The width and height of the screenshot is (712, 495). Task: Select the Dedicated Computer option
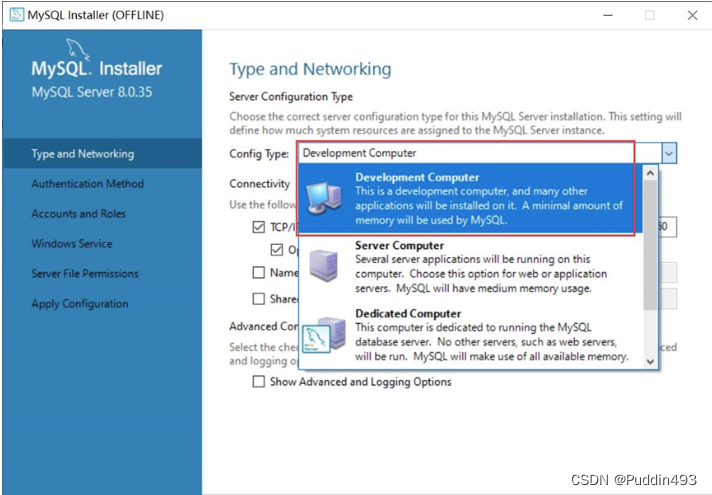470,335
